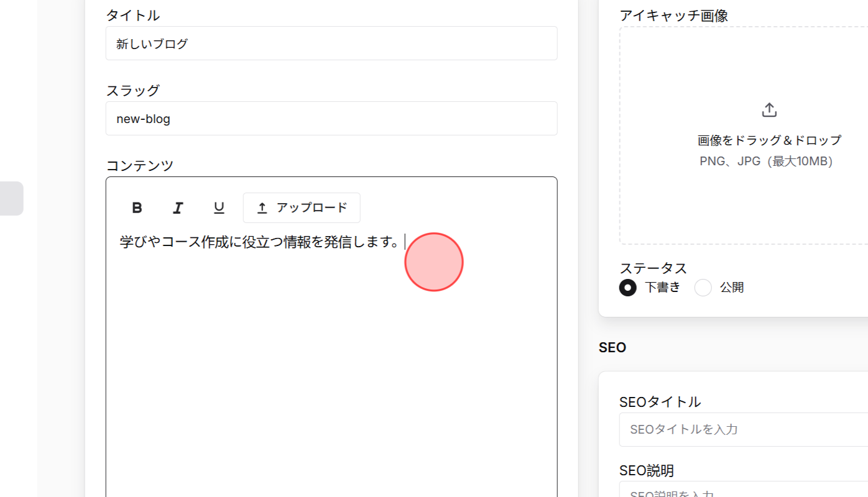
Task: Select the 下書き status radio button
Action: pos(627,288)
